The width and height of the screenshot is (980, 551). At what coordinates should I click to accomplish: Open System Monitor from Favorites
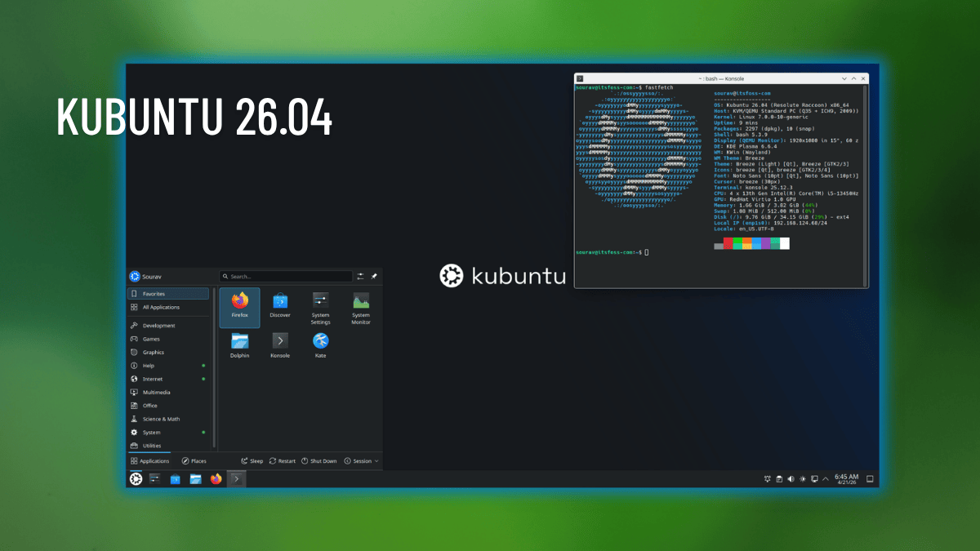click(x=360, y=307)
